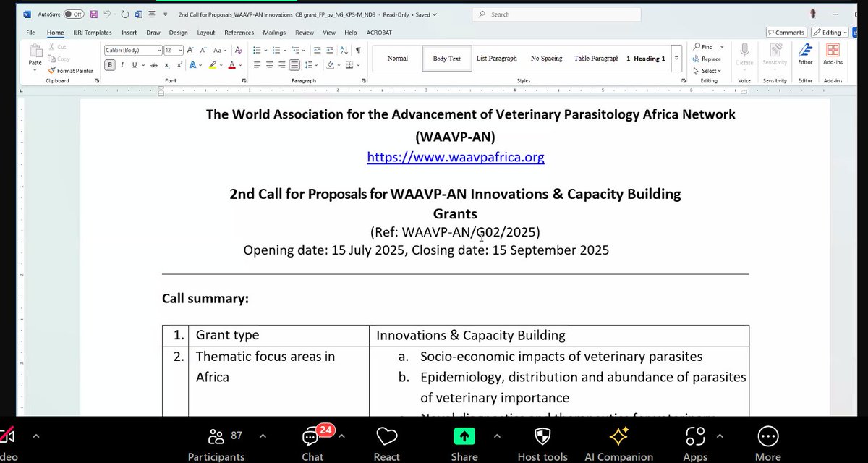Expand the Zoom Participants caret
Viewport: 868px width, 463px height.
[262, 436]
